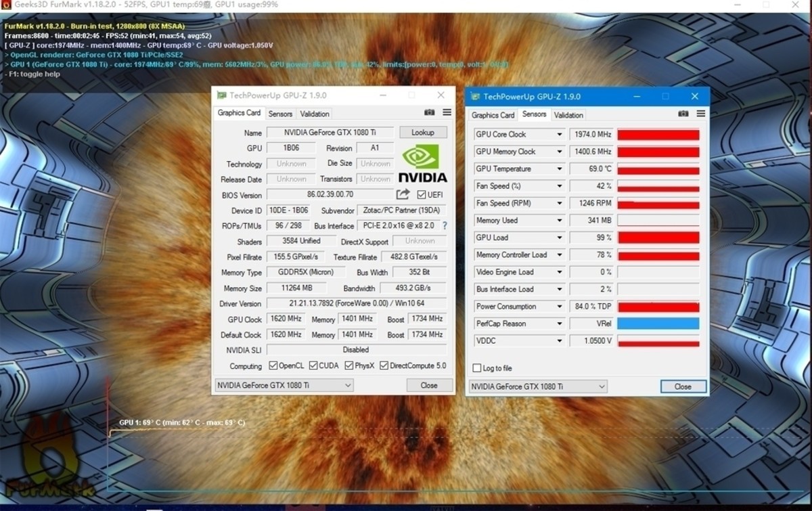This screenshot has height=511, width=812.
Task: Click GPU 1 temperature graph label in FurMark
Action: tap(182, 422)
